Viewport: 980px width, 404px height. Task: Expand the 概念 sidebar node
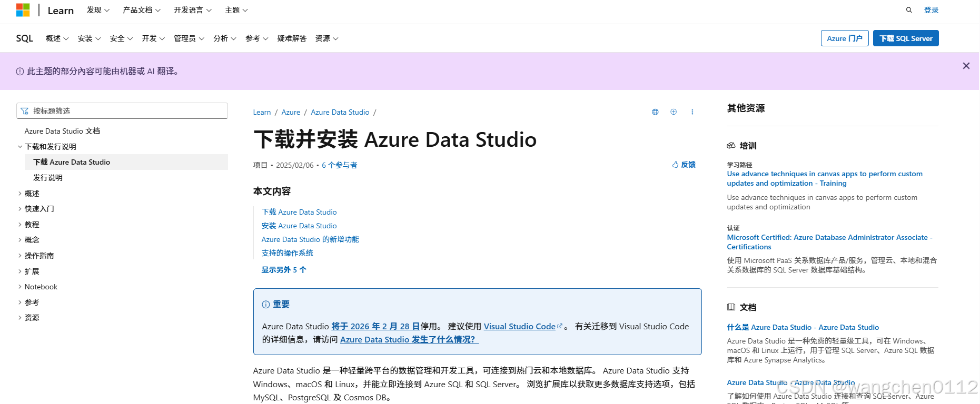[x=28, y=240]
